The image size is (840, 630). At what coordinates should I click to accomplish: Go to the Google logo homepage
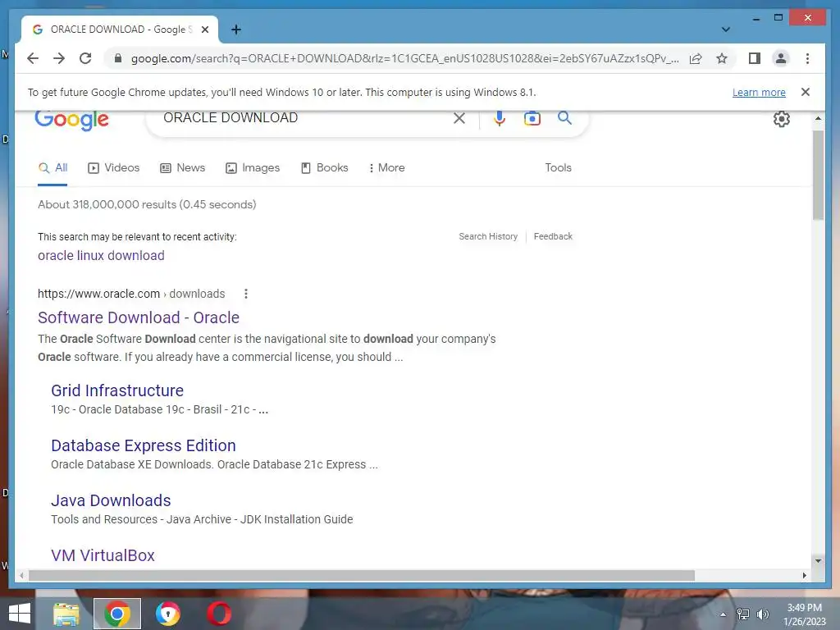(x=72, y=119)
